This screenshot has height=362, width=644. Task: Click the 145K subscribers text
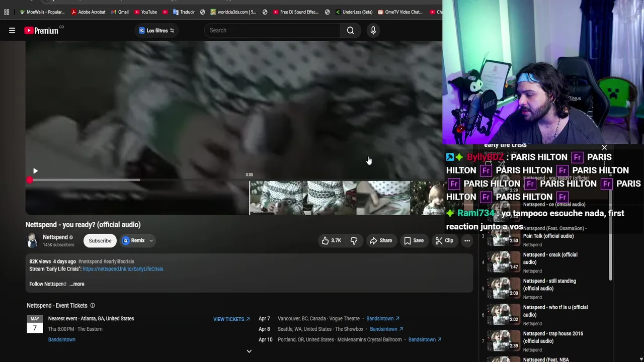click(x=58, y=245)
